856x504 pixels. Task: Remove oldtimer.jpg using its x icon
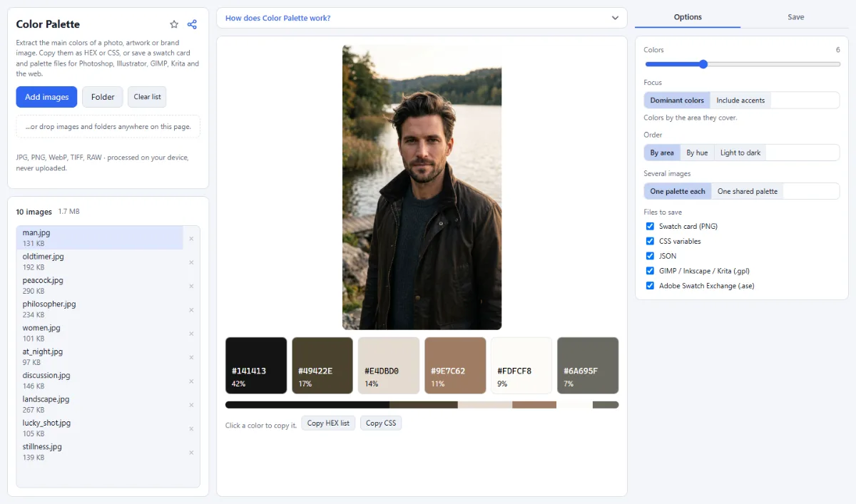click(x=191, y=262)
